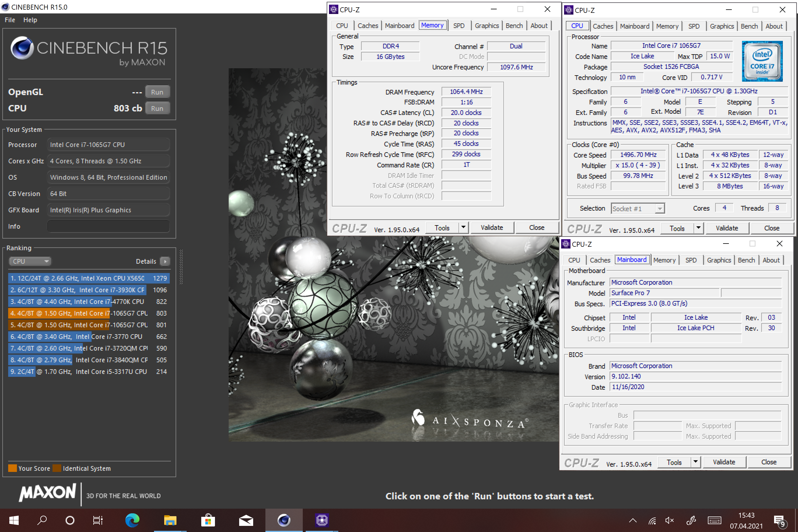
Task: Open Cortana circle icon
Action: click(70, 520)
